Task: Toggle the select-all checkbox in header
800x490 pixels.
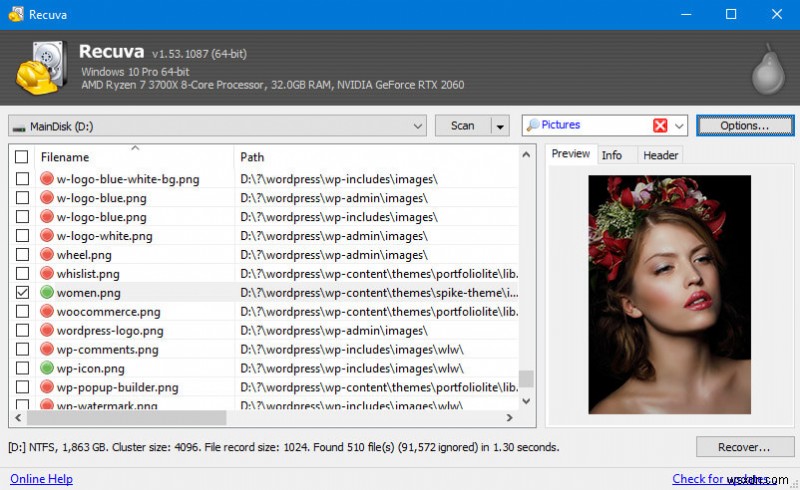Action: 21,157
